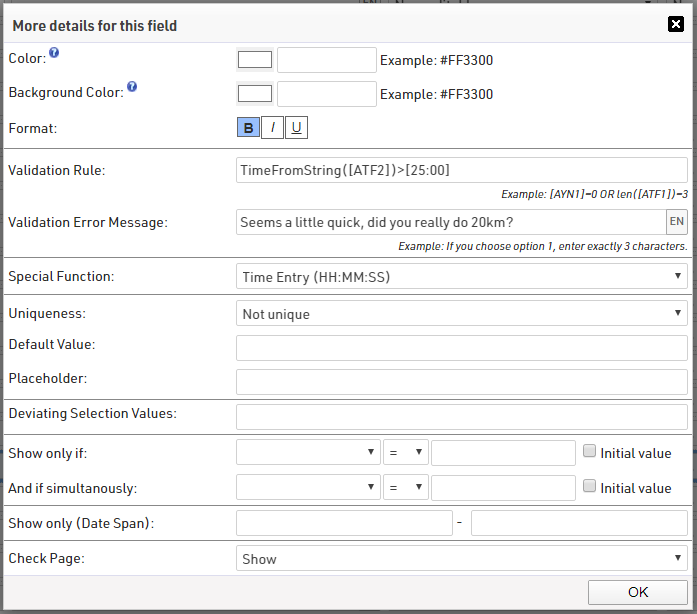Click the Validation Rule input field
697x614 pixels.
tap(462, 170)
